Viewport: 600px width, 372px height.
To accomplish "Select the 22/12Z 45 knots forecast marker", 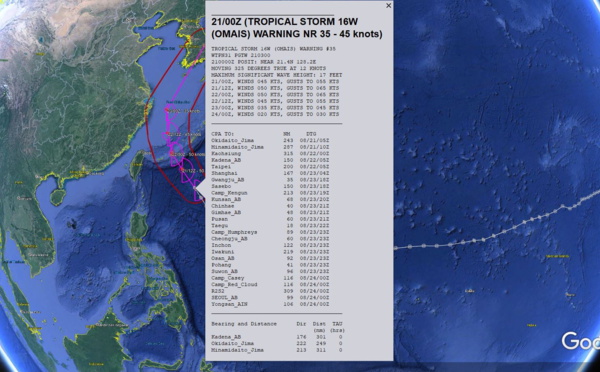I will point(167,134).
